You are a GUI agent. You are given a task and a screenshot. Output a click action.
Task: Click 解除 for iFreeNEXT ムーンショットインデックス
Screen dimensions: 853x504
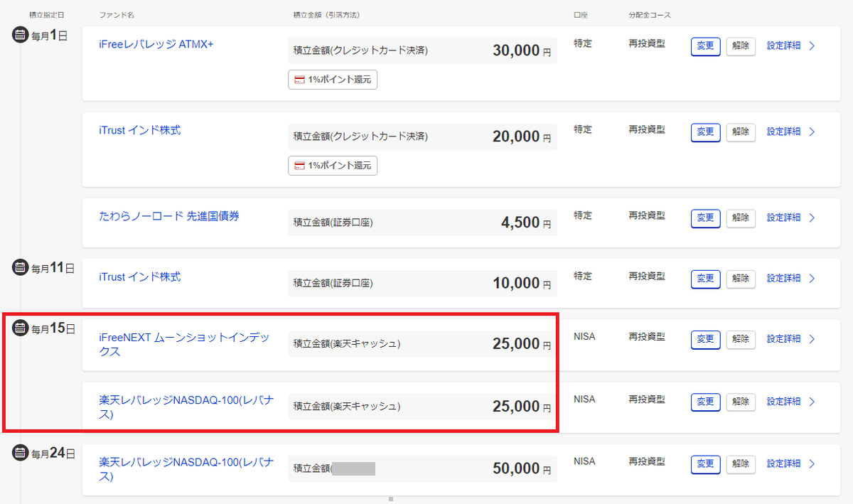point(741,340)
